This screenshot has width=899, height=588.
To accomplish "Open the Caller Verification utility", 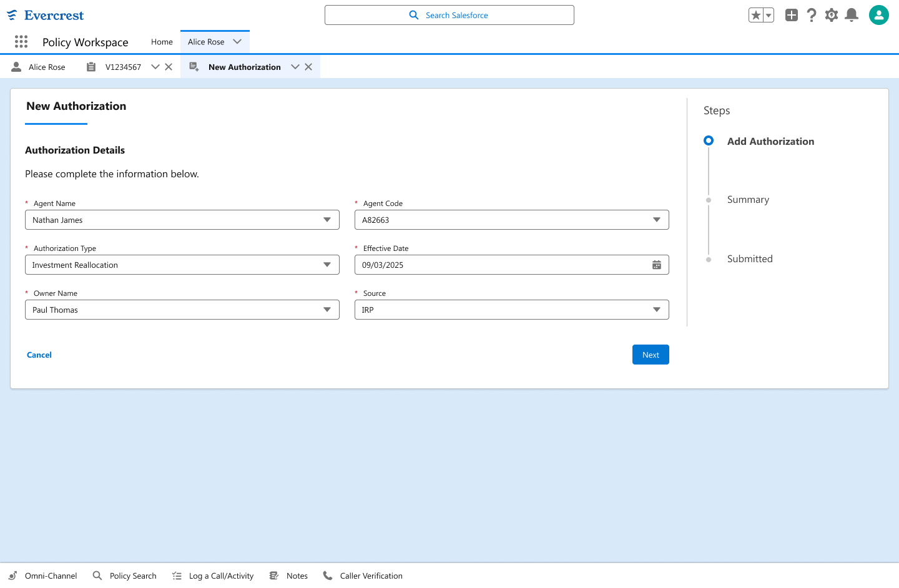I will tap(363, 576).
